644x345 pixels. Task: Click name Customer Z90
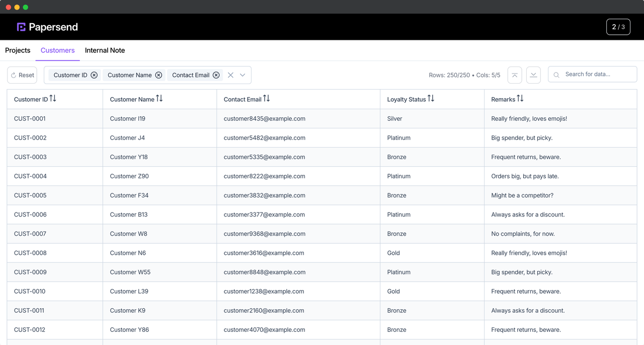[x=129, y=176]
